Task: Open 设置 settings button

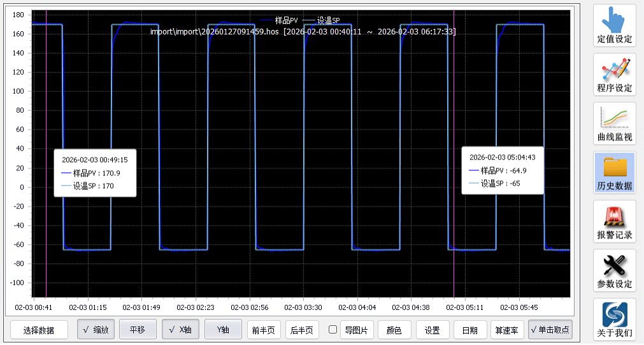Action: 432,330
